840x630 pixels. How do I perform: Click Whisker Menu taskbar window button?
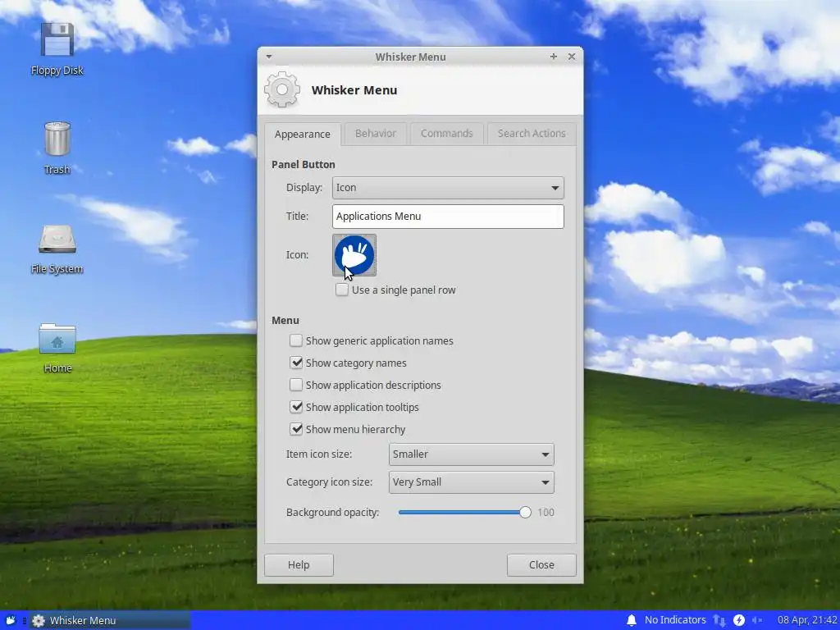tap(110, 620)
